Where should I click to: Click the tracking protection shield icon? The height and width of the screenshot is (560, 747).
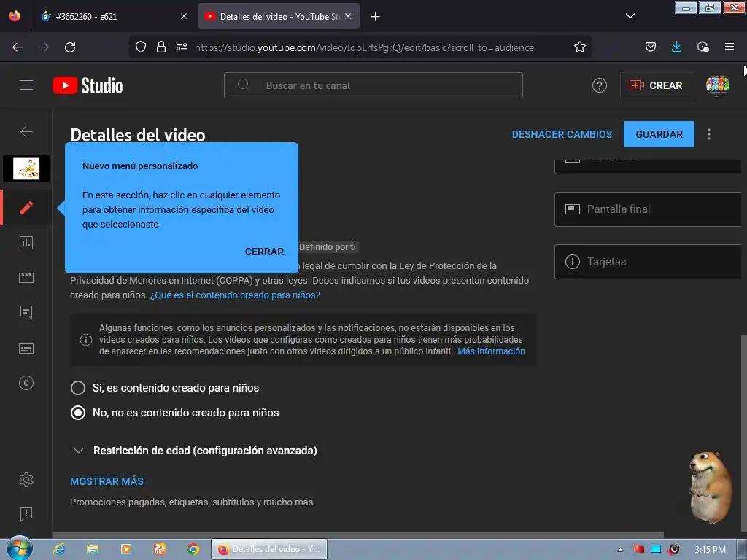tap(141, 47)
